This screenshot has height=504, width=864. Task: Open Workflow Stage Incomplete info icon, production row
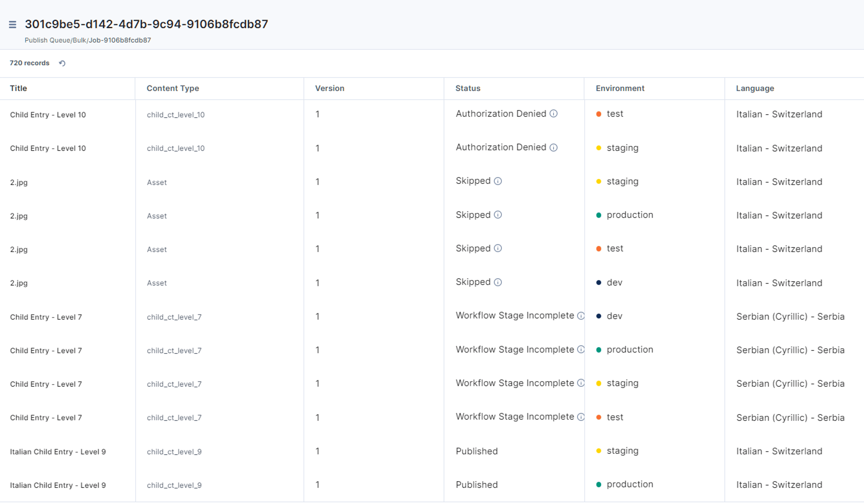pyautogui.click(x=581, y=349)
